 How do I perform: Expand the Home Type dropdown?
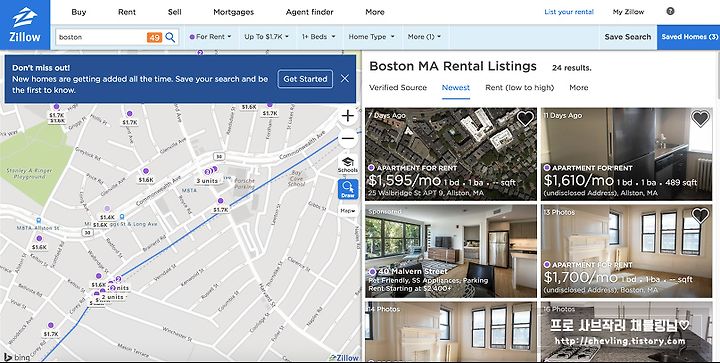click(371, 37)
